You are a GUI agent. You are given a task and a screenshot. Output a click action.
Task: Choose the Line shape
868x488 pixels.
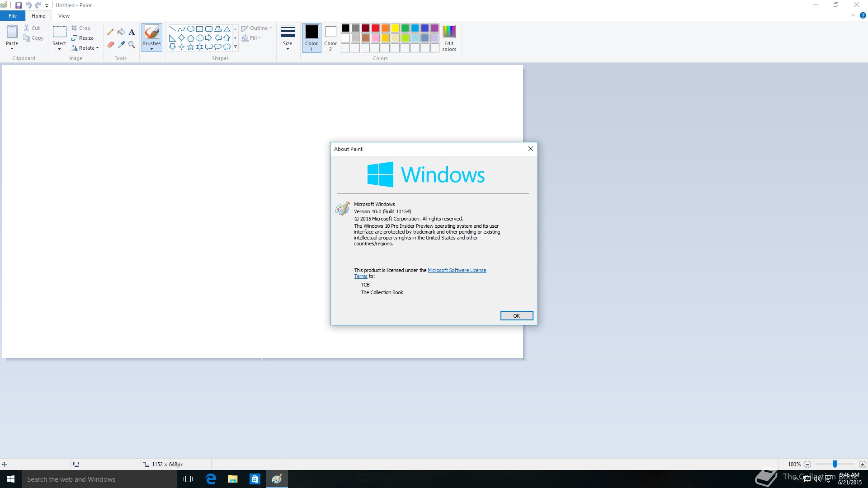tap(172, 29)
